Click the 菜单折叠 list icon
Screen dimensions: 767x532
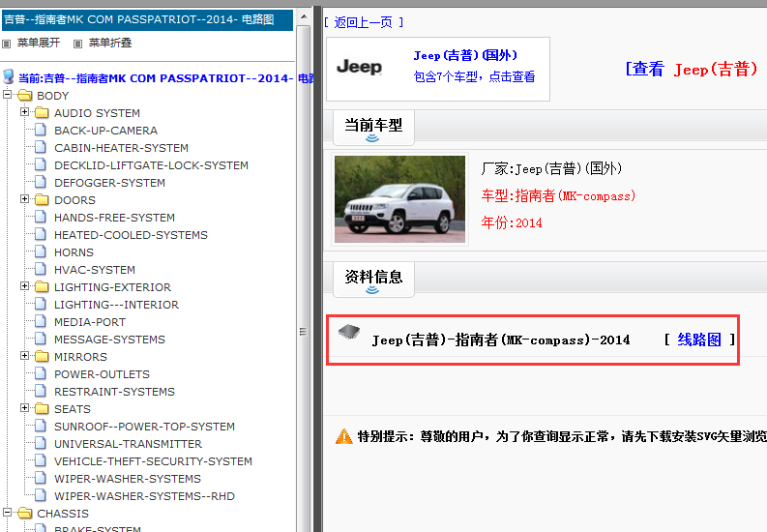coord(77,44)
